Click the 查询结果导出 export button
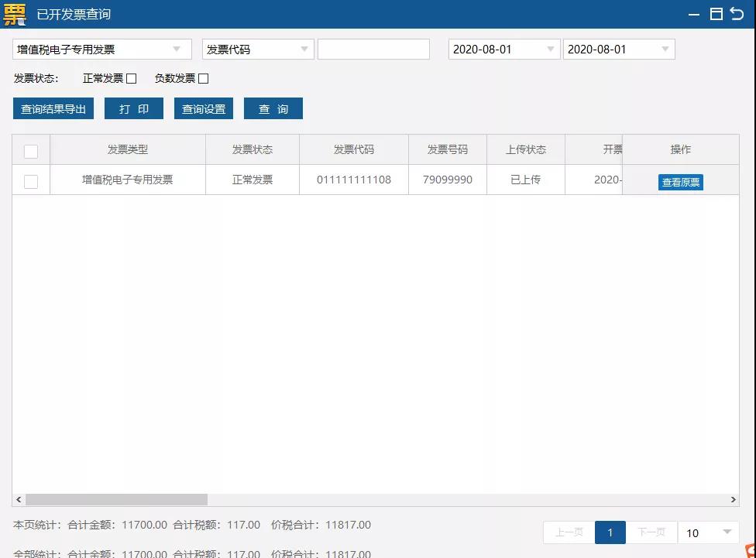Image resolution: width=756 pixels, height=558 pixels. [x=53, y=108]
